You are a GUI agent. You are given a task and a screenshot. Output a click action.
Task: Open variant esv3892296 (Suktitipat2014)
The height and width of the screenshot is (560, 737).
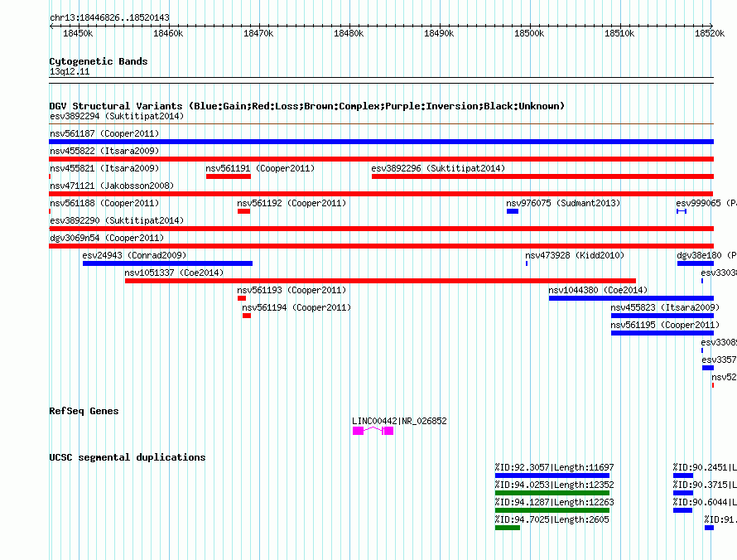tap(438, 168)
